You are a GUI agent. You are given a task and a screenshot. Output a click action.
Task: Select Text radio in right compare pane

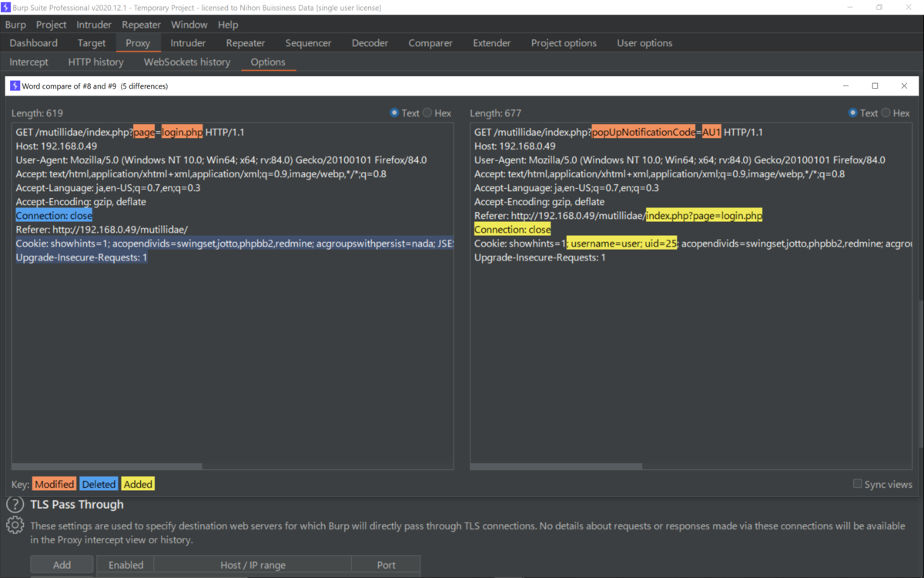coord(853,113)
